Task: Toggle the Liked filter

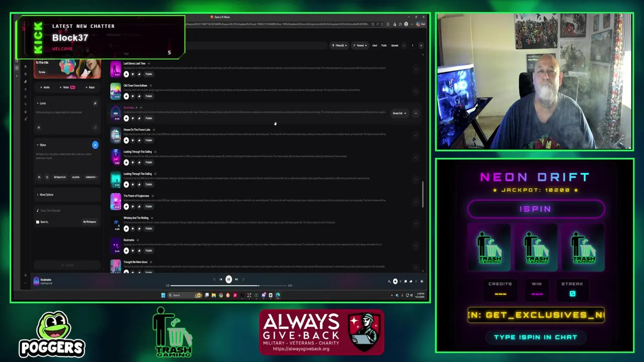Action: point(374,46)
